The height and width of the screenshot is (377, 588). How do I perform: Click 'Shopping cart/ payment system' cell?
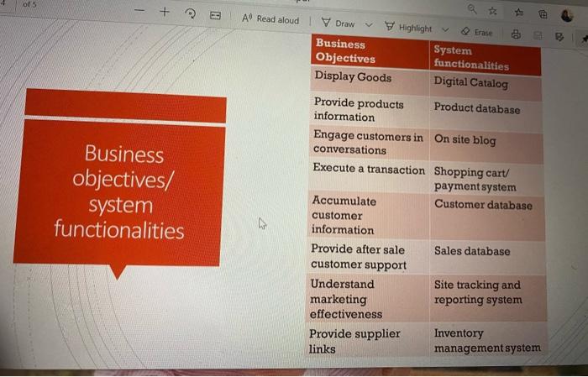(x=486, y=179)
